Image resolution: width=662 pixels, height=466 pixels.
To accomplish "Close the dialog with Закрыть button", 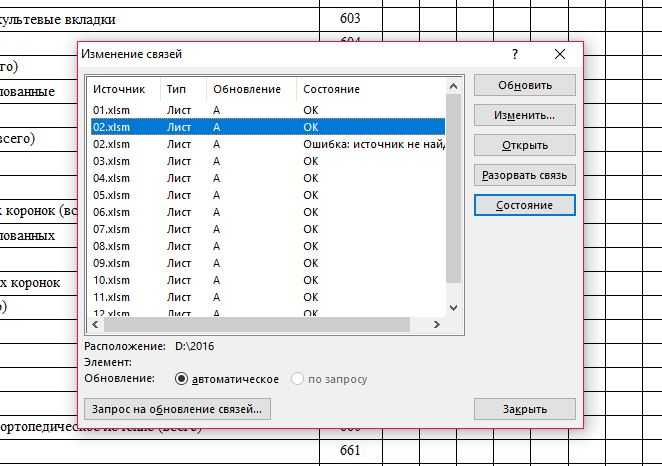I will pos(525,409).
